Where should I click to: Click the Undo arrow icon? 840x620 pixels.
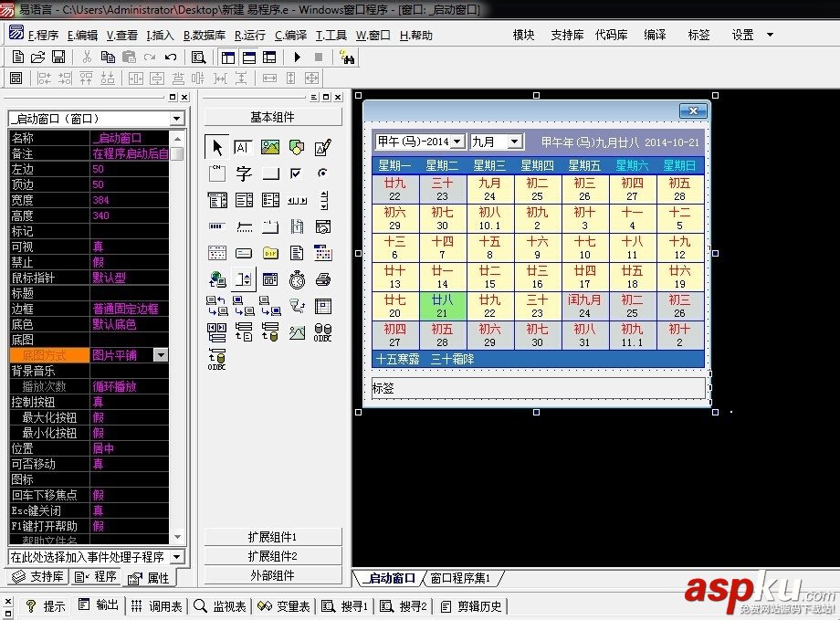(171, 57)
